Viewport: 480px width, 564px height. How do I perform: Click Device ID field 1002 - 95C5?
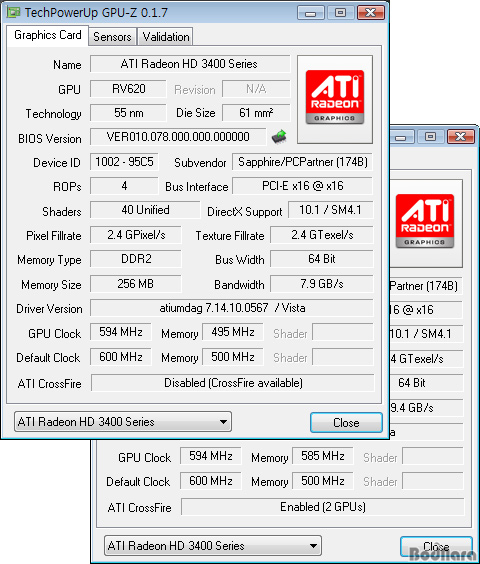124,162
